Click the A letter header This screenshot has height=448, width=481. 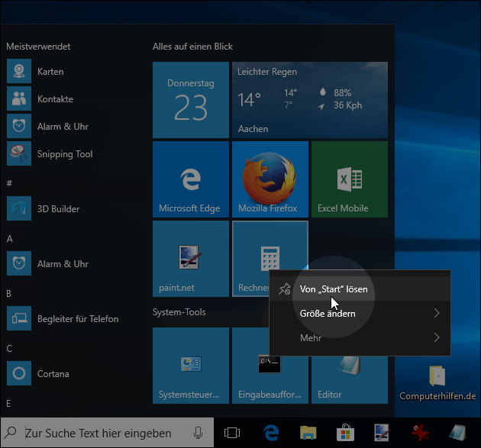coord(9,238)
